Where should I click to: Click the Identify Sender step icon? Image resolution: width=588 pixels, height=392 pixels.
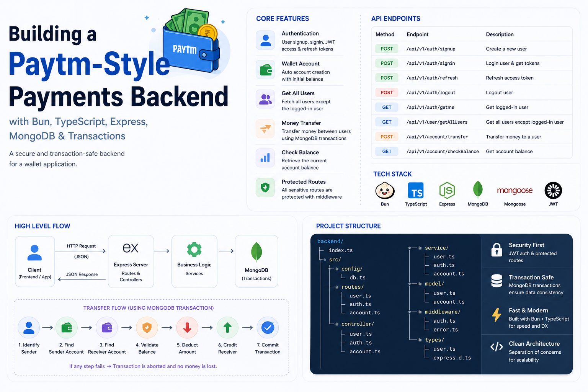click(x=29, y=328)
